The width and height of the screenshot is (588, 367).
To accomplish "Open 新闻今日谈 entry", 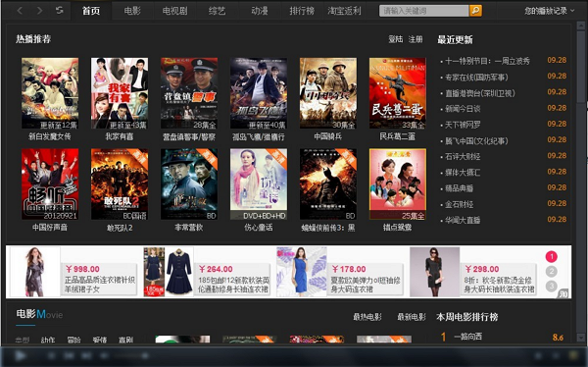I will click(x=463, y=109).
